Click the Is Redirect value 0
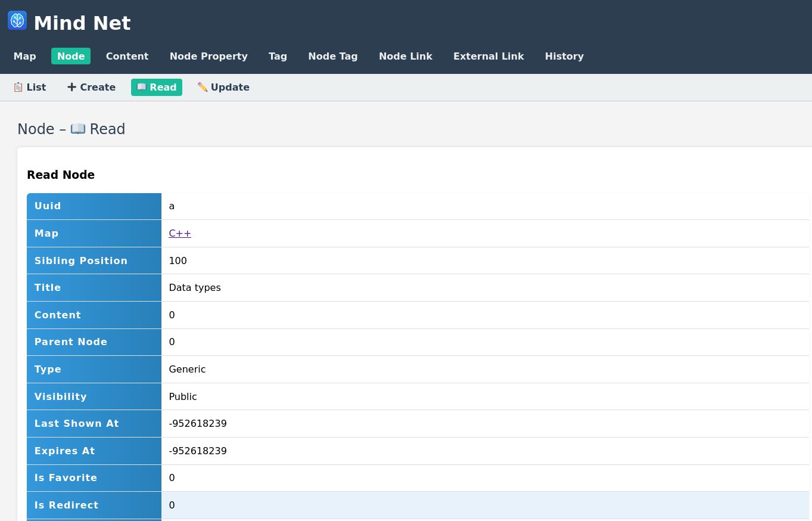Image resolution: width=812 pixels, height=521 pixels. (172, 505)
